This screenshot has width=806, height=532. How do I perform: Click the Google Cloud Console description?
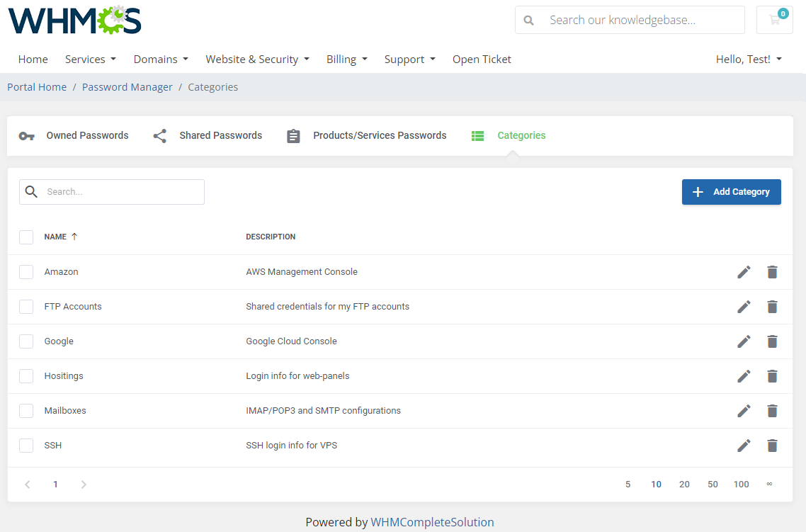click(292, 341)
